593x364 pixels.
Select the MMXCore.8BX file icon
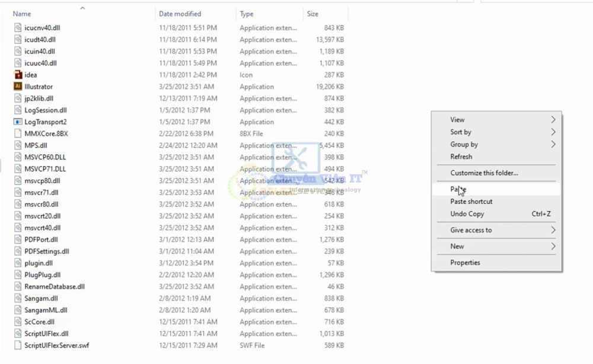[18, 134]
